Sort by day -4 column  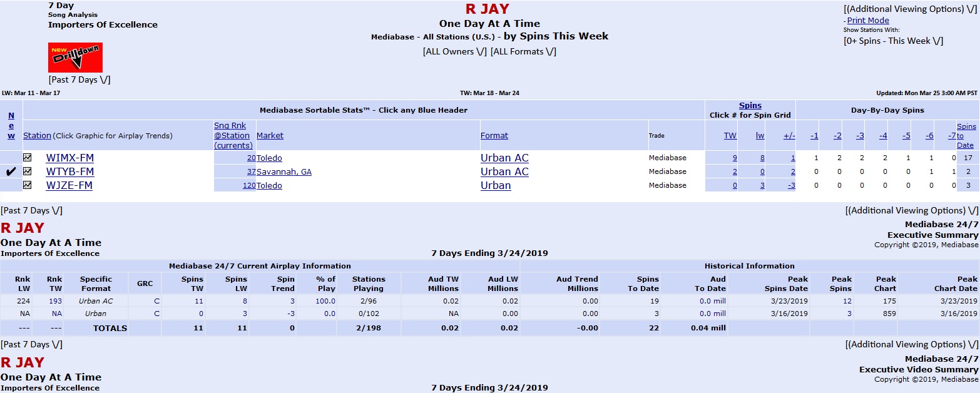[x=883, y=136]
